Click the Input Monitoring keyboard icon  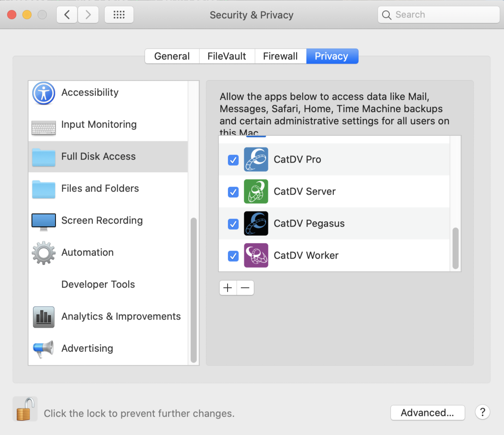pos(44,128)
